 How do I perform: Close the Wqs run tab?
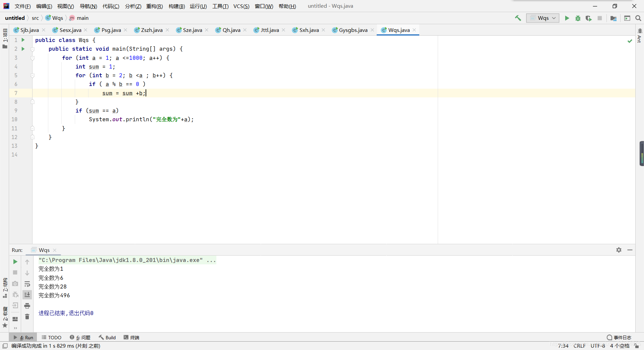[x=55, y=250]
